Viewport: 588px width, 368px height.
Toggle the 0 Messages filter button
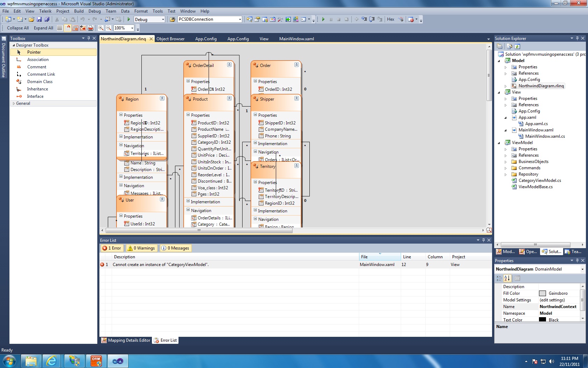tap(175, 248)
